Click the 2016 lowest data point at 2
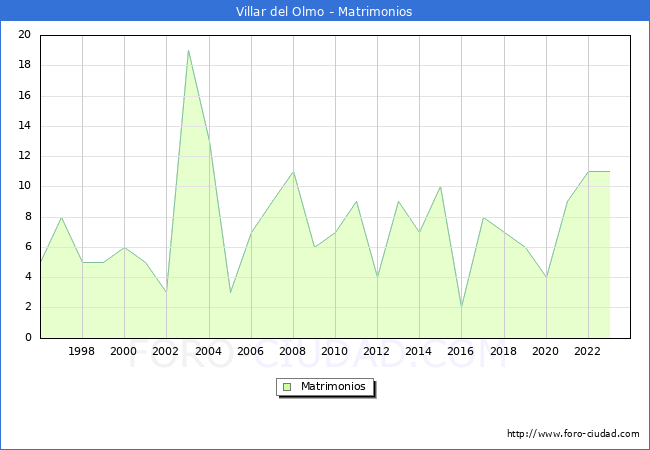Viewport: 650px width, 450px height. pyautogui.click(x=461, y=307)
